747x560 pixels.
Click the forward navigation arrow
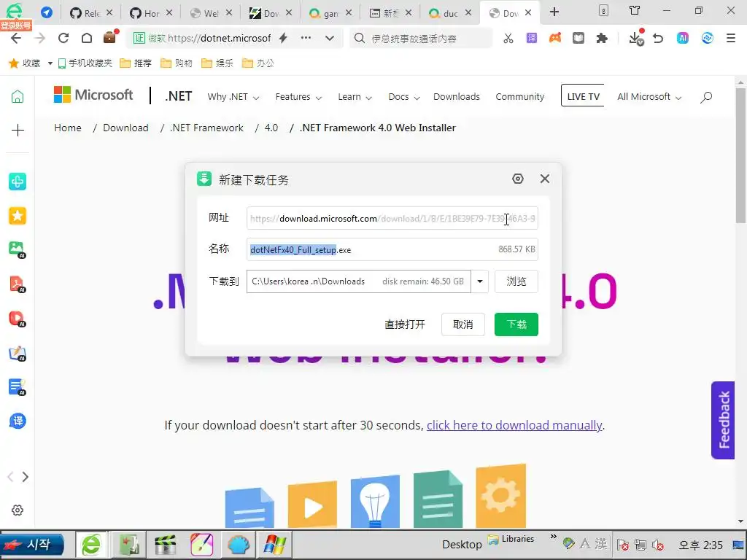pos(40,38)
